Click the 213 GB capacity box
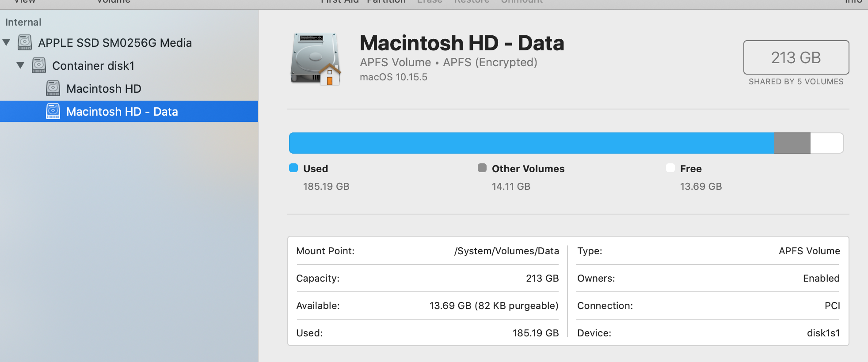868x362 pixels. pos(796,57)
